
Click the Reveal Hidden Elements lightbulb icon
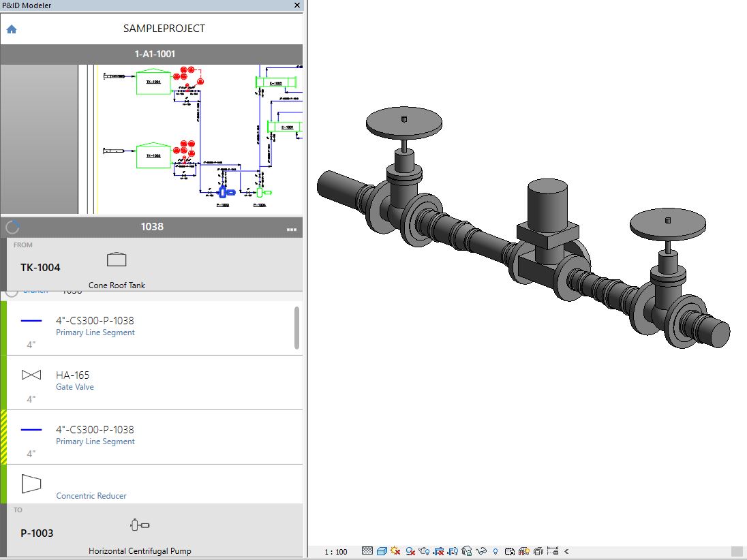tap(495, 551)
